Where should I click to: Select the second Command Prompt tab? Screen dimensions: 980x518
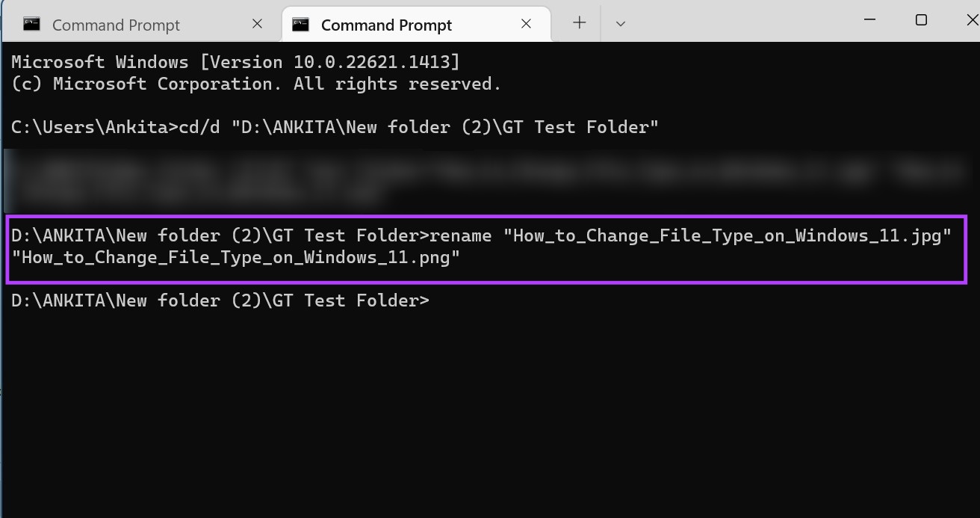[385, 24]
